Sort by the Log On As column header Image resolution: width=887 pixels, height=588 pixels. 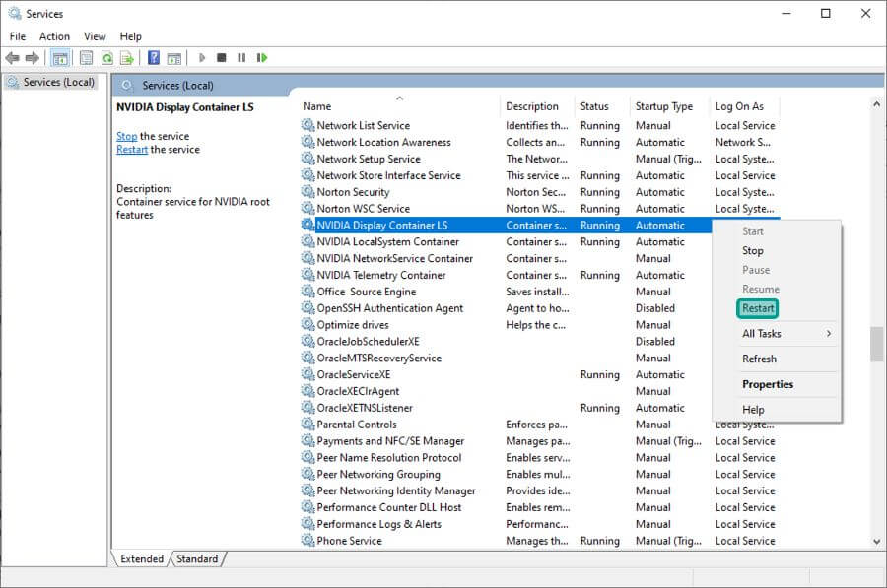[739, 106]
